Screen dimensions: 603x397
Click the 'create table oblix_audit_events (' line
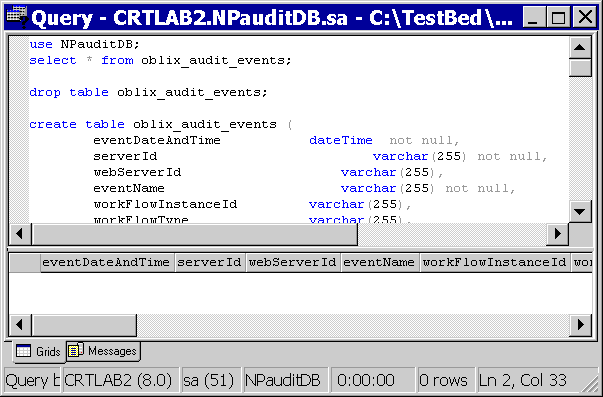pos(161,124)
